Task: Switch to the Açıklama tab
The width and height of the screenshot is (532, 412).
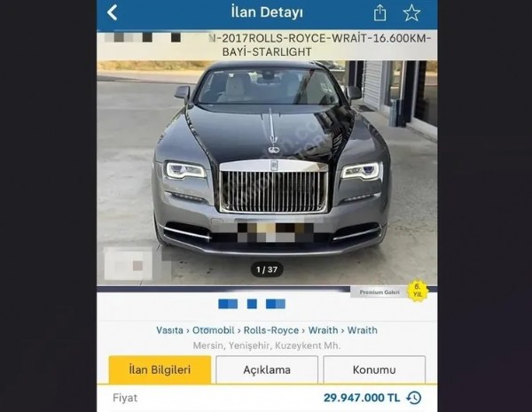Action: (x=267, y=369)
